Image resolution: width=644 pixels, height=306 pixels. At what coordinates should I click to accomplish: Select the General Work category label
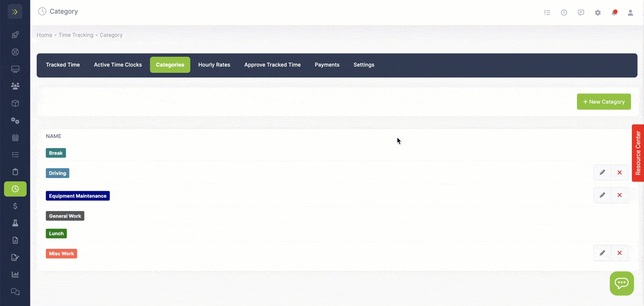click(x=65, y=216)
